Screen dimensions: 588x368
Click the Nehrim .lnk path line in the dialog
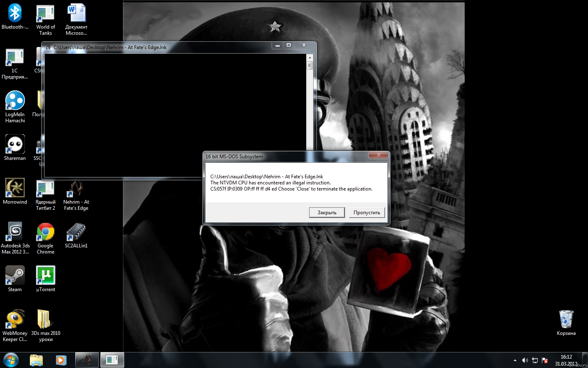point(267,177)
